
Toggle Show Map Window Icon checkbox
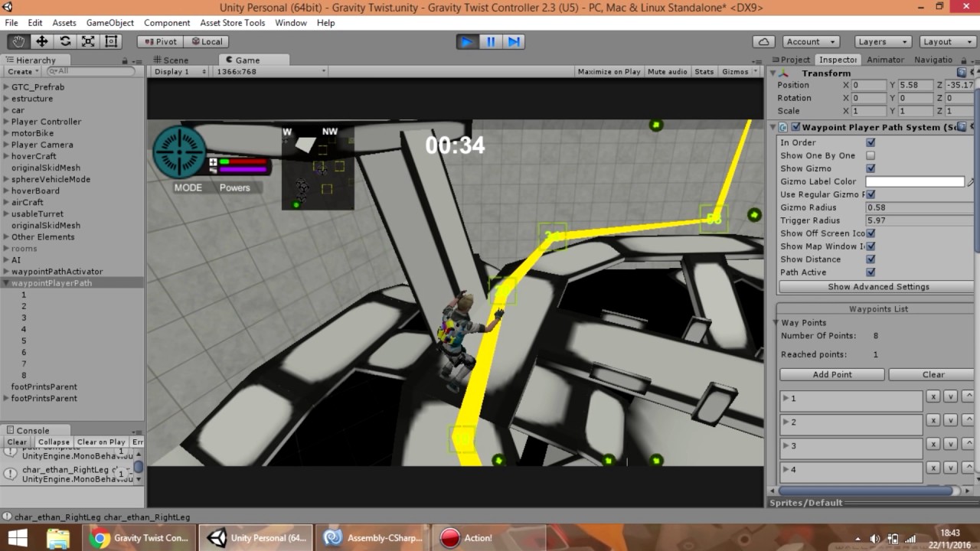tap(871, 246)
